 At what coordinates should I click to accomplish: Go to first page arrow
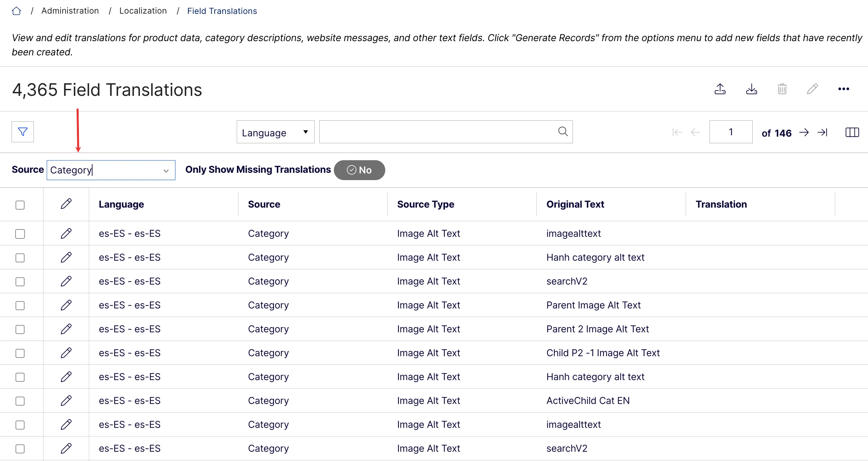pyautogui.click(x=677, y=132)
